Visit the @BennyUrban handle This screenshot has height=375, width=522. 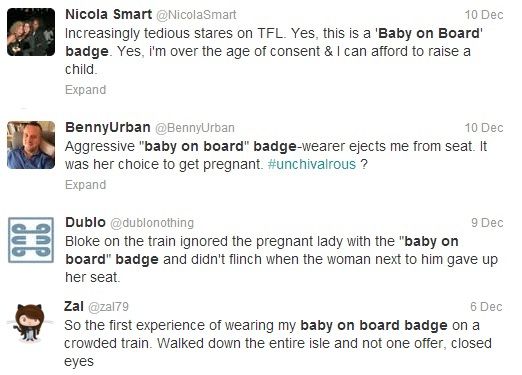pyautogui.click(x=195, y=128)
